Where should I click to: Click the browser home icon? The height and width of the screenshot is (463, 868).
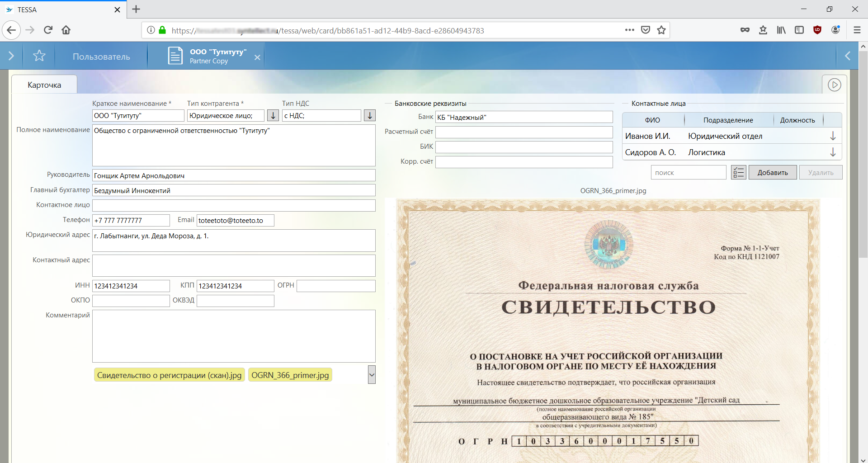click(x=66, y=30)
